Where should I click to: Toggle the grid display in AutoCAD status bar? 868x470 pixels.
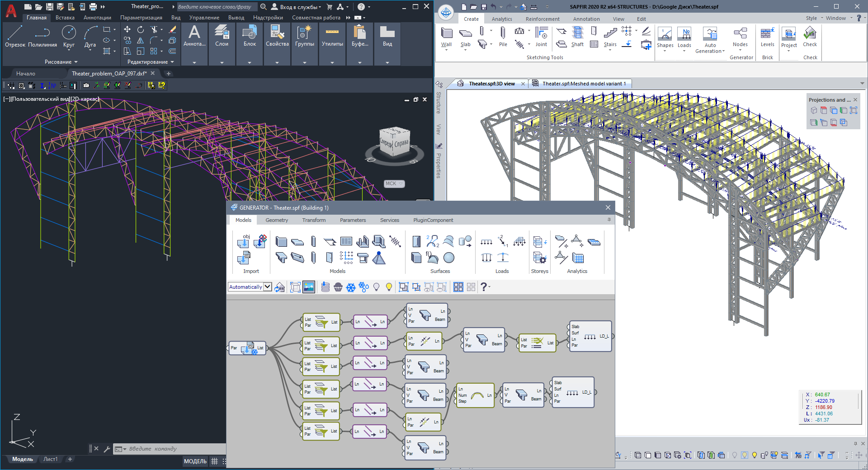[214, 461]
